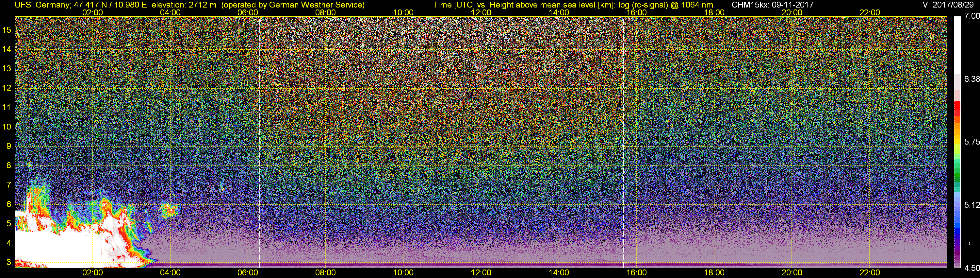This screenshot has width=980, height=278.
Task: Click 16:00 on the top time axis
Action: click(636, 12)
